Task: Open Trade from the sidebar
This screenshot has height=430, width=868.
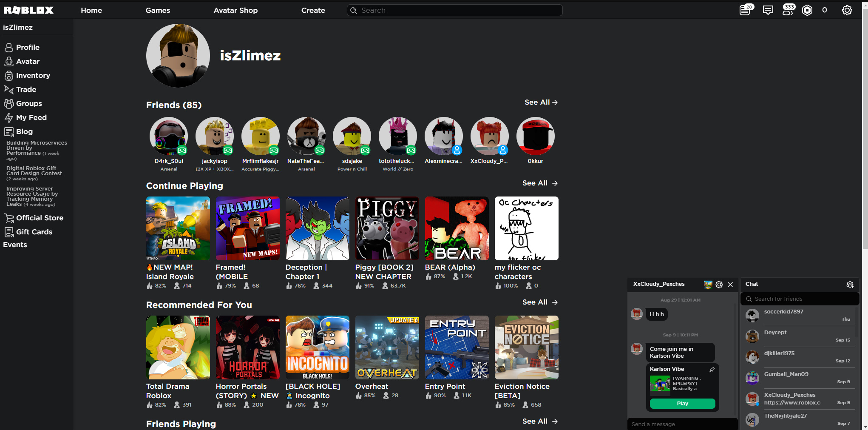Action: pyautogui.click(x=20, y=89)
